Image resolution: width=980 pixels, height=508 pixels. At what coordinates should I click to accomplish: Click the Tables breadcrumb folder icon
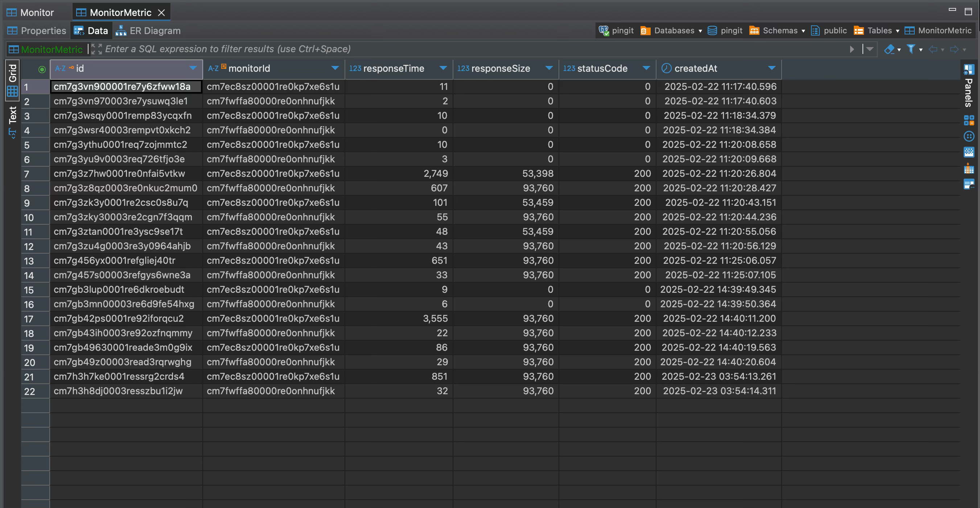tap(858, 31)
